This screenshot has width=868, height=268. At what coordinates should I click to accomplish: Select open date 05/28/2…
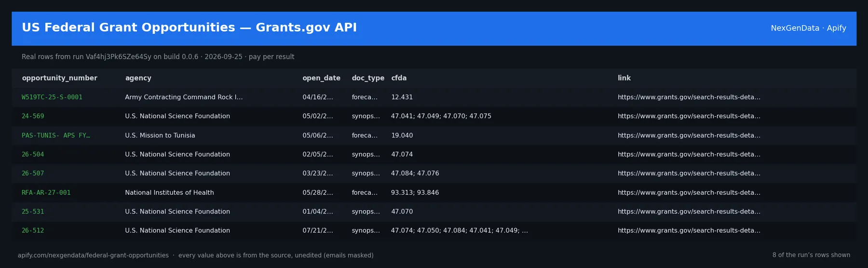click(318, 193)
